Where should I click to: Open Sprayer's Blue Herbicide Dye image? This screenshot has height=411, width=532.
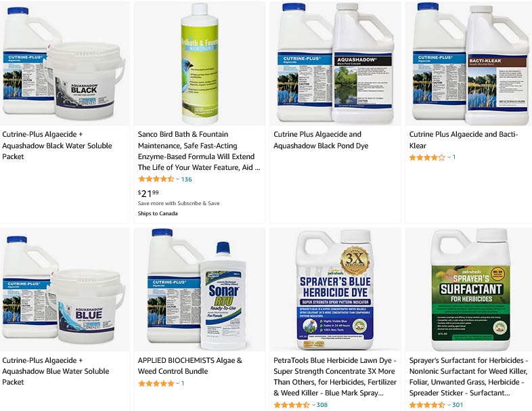click(335, 290)
